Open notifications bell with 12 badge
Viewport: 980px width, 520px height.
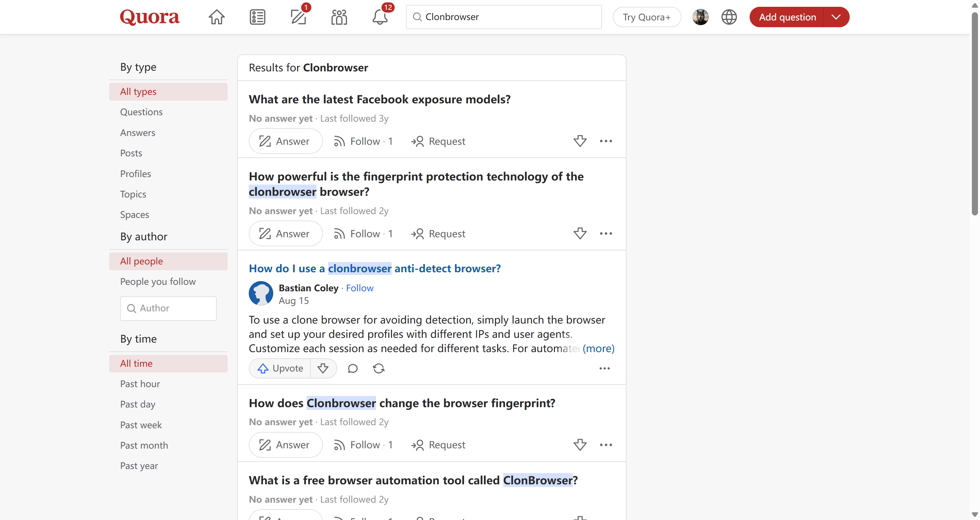(380, 17)
